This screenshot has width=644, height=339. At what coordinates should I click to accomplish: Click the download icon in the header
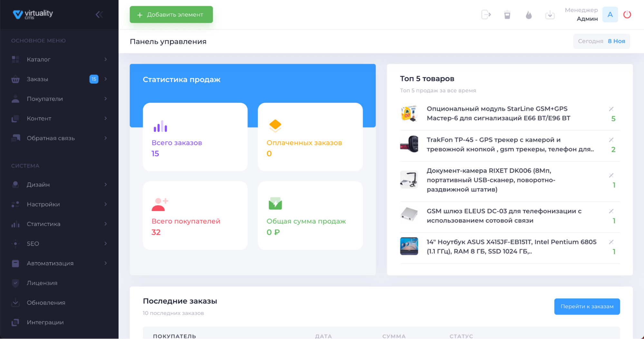[x=550, y=14]
